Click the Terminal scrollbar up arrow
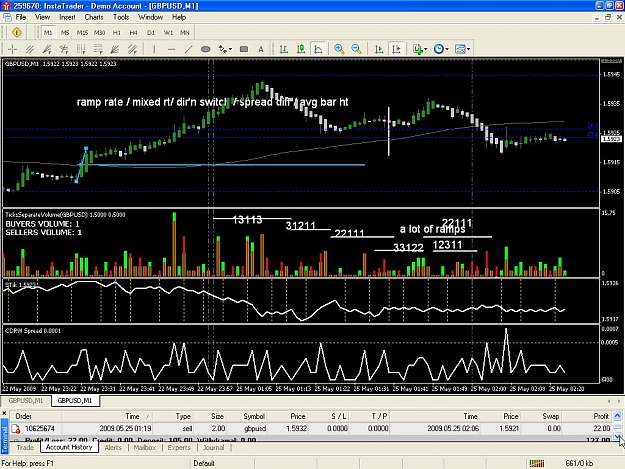 pyautogui.click(x=617, y=416)
